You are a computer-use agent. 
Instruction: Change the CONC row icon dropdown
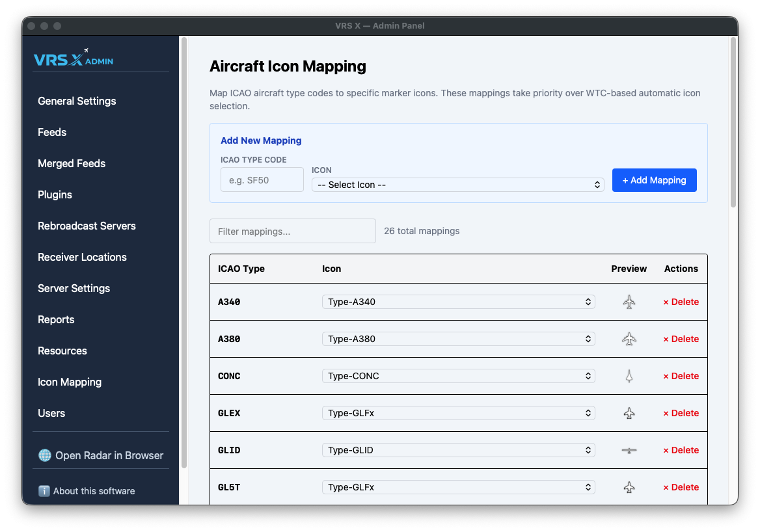(458, 376)
